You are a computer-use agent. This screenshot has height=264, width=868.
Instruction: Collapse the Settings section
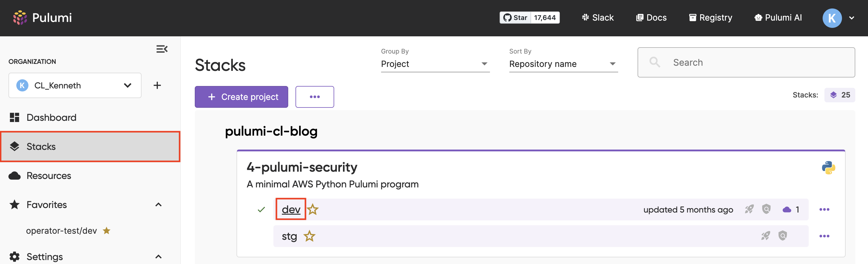tap(158, 256)
